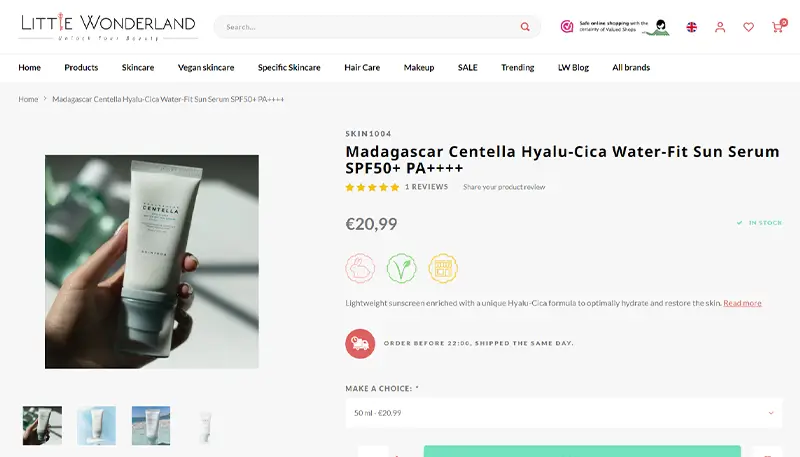The image size is (800, 457).
Task: Expand the 50 ml size choice dropdown
Action: [564, 413]
